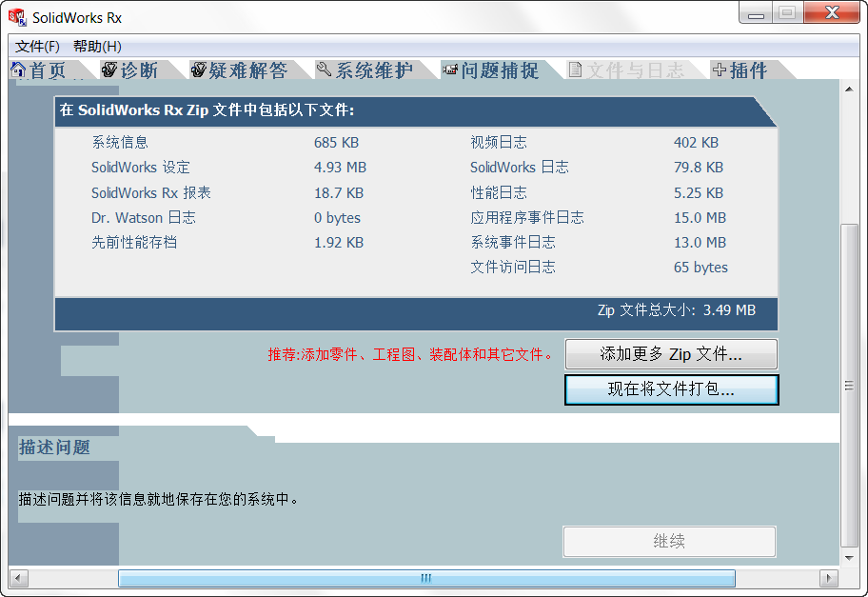Viewport: 868px width, 597px height.
Task: Go to the 系统维护 tab
Action: [x=374, y=70]
